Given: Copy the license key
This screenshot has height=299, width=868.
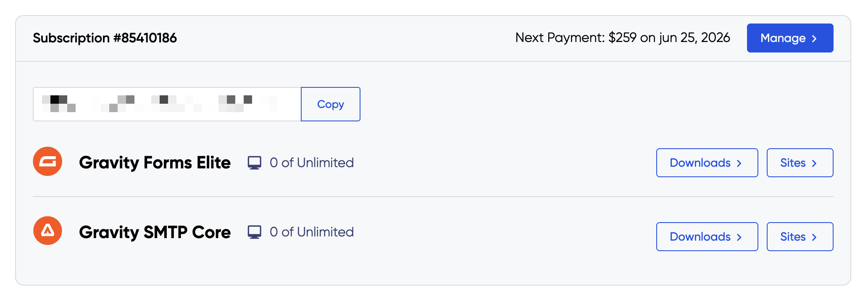Looking at the screenshot, I should click(x=330, y=104).
